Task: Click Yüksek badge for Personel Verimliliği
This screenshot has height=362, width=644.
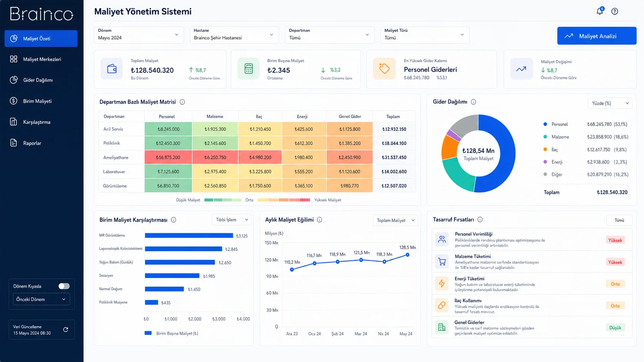Action: [x=615, y=240]
